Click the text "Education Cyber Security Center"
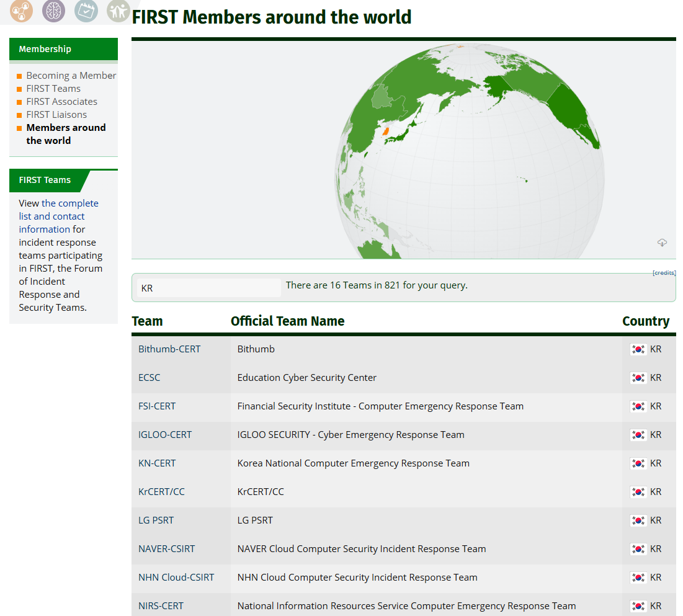This screenshot has height=616, width=683. pos(306,378)
